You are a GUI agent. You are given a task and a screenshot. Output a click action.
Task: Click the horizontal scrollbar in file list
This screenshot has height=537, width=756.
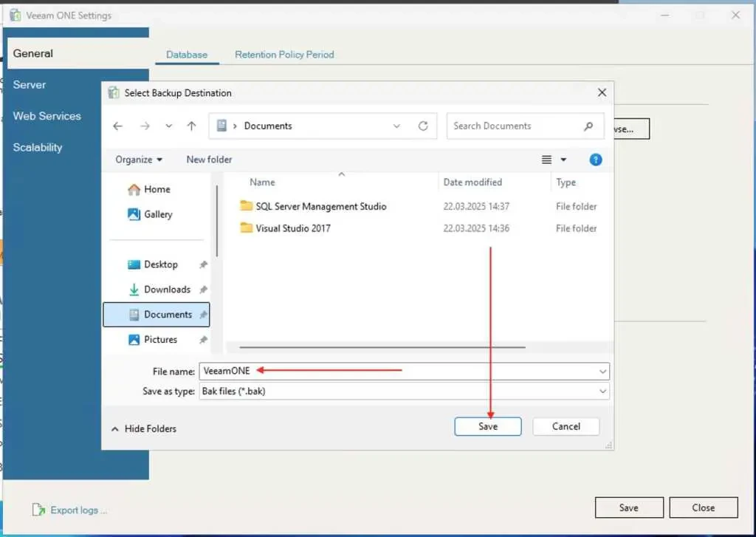click(x=382, y=347)
